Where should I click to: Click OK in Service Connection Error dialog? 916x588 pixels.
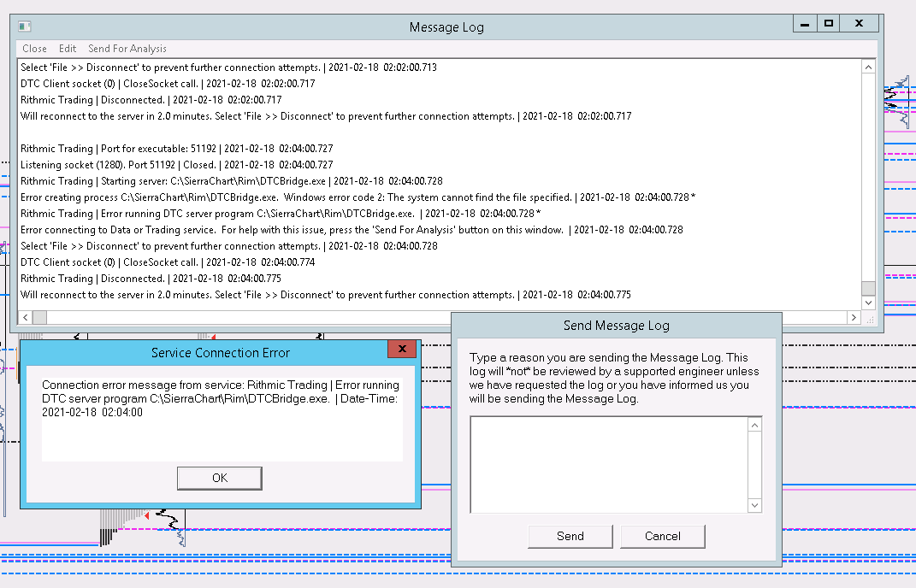(x=220, y=479)
